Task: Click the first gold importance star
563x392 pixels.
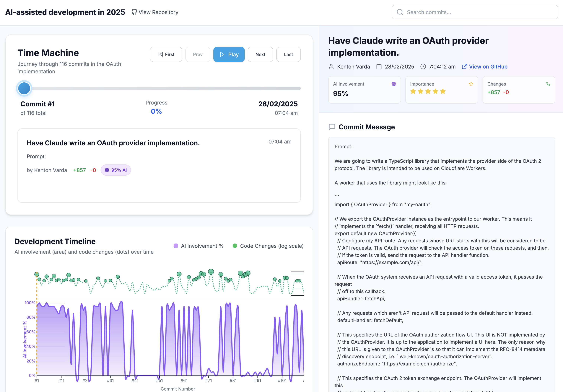Action: [x=413, y=92]
